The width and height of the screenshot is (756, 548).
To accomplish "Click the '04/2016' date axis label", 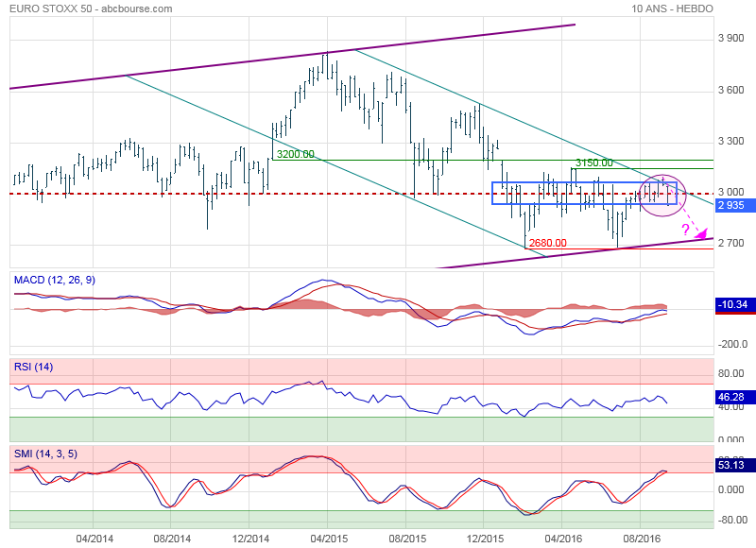I will pyautogui.click(x=563, y=539).
